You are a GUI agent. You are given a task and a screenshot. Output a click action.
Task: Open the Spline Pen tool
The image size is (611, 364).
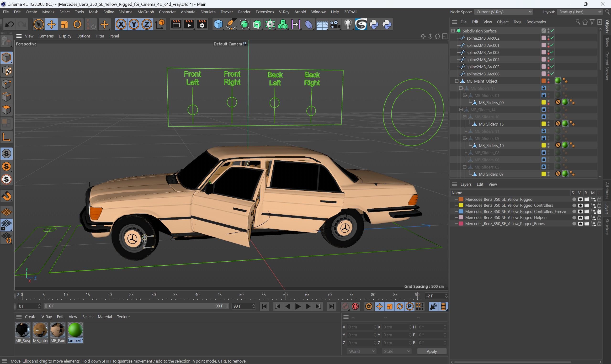coord(231,24)
